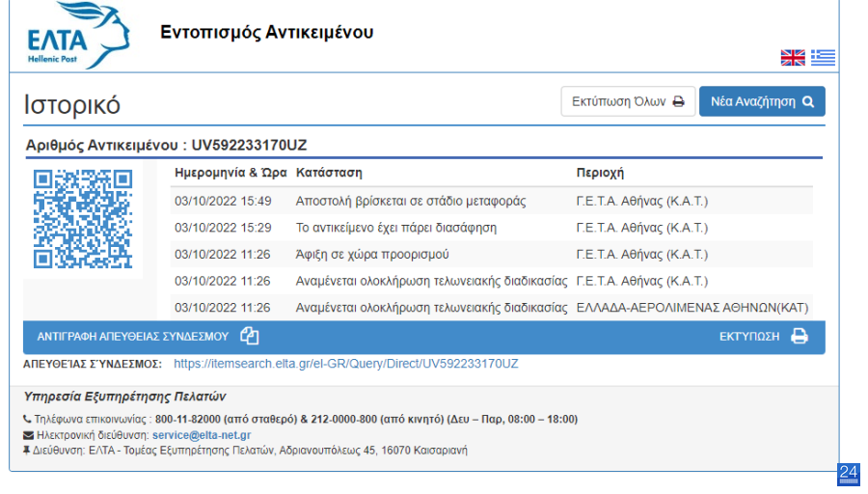Switch language with the UK flag

pos(793,58)
